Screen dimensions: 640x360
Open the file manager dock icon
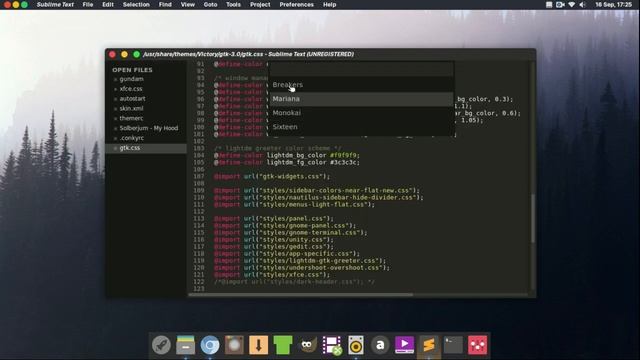[186, 345]
